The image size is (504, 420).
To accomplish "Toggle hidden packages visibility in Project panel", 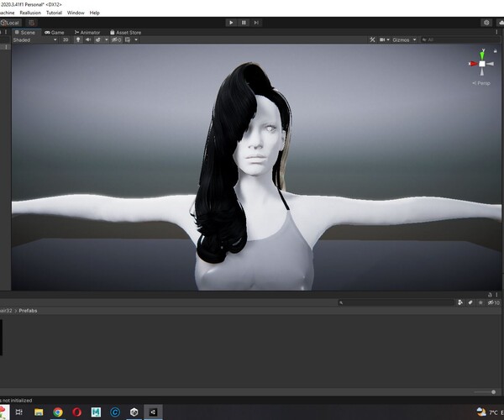I will click(x=494, y=302).
